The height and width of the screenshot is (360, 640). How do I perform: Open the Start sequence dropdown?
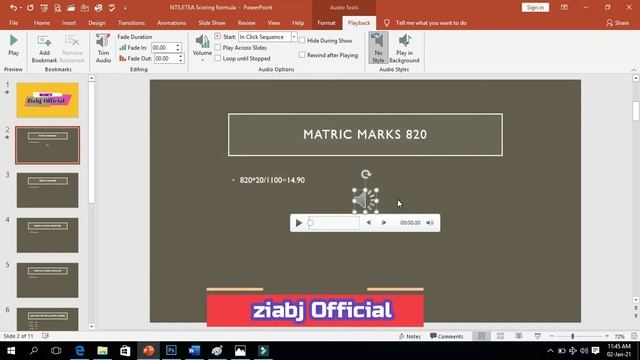(x=294, y=37)
